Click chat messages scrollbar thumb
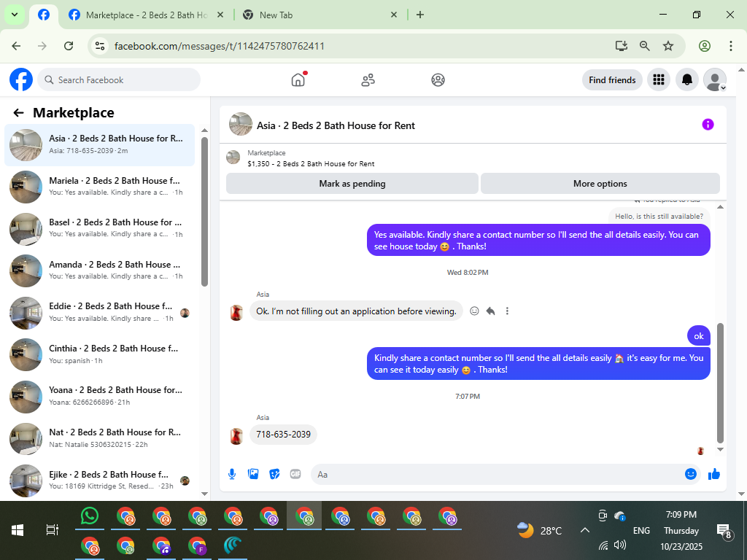Image resolution: width=747 pixels, height=560 pixels. 720,383
